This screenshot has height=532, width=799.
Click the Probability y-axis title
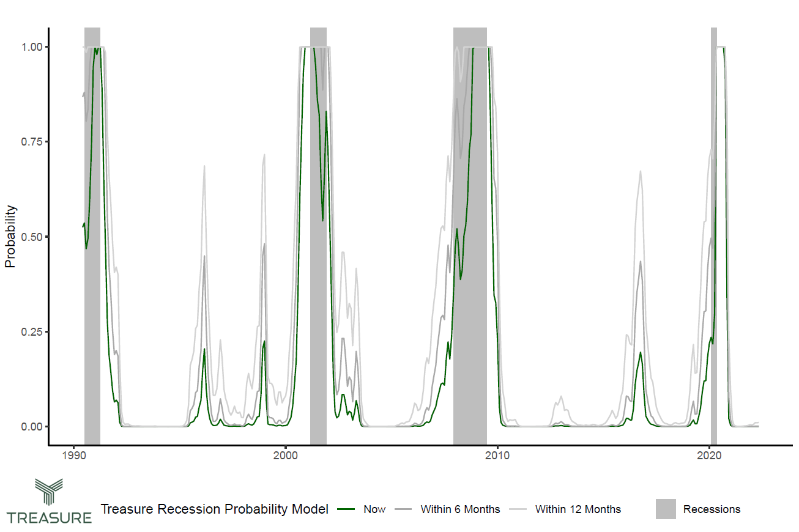click(x=10, y=237)
